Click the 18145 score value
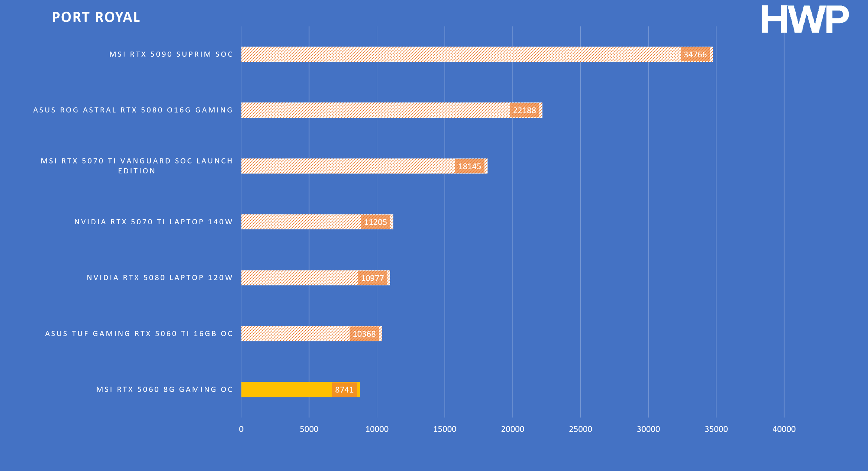The width and height of the screenshot is (868, 471). click(x=470, y=166)
